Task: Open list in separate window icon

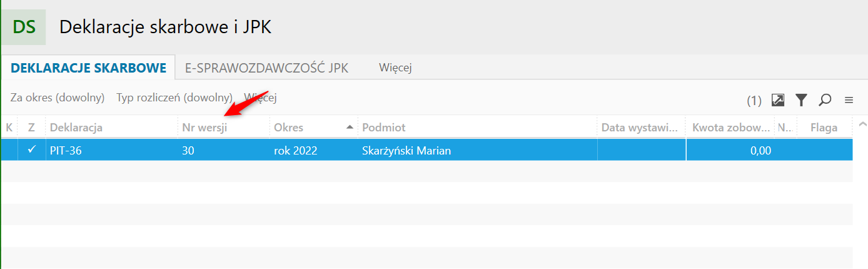Action: pyautogui.click(x=778, y=99)
